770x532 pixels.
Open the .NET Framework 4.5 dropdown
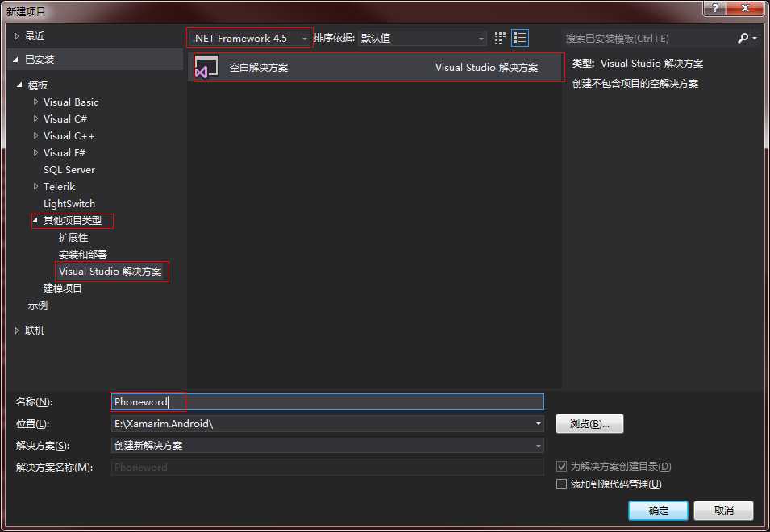[249, 38]
